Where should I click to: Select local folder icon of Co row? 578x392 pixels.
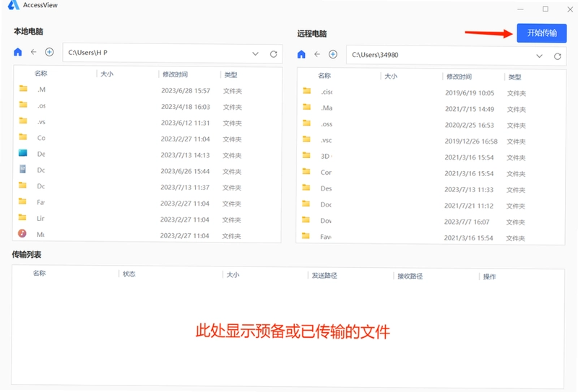pos(23,136)
